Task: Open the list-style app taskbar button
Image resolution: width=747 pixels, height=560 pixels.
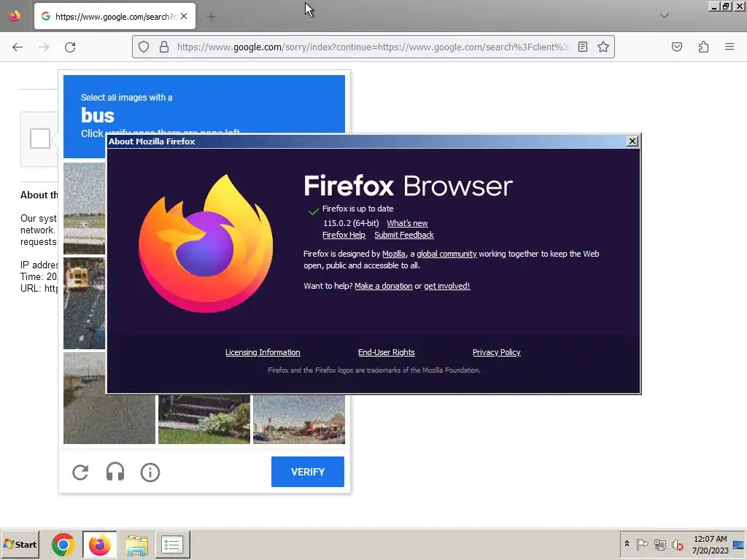Action: 172,544
